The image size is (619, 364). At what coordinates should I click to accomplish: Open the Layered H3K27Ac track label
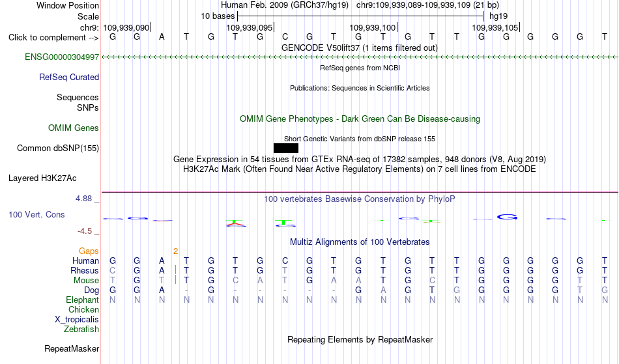tap(42, 178)
